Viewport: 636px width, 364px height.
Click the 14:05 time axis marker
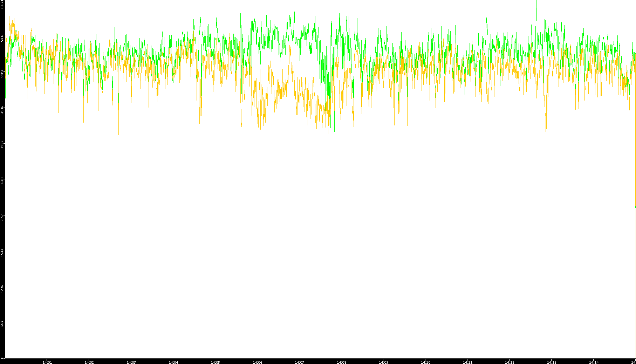tap(215, 362)
